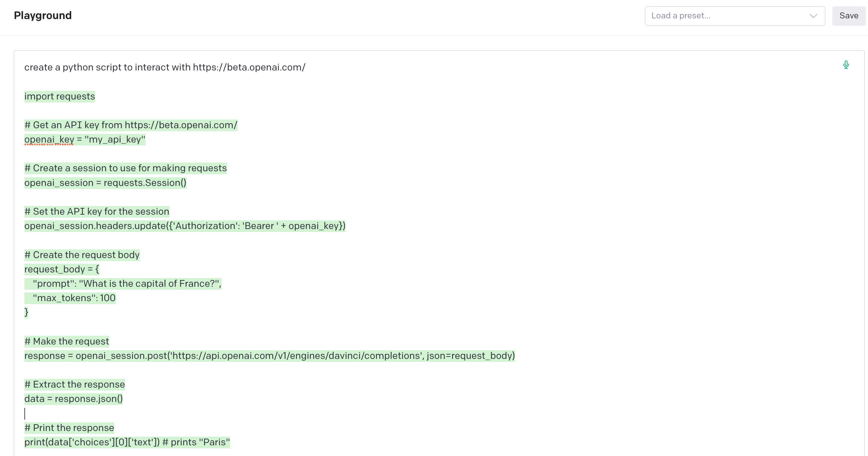Click the '# Print the response' comment
Image resolution: width=868 pixels, height=456 pixels.
click(x=69, y=428)
